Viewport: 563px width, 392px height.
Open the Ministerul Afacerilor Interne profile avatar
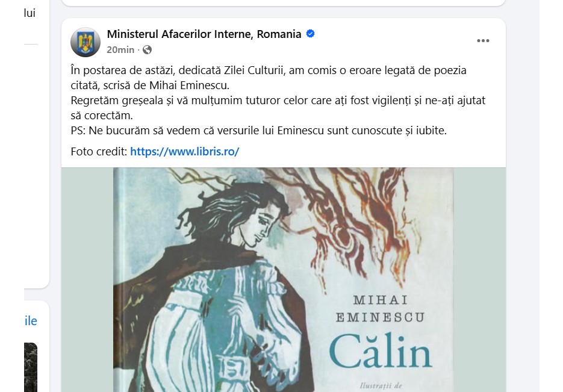[86, 42]
